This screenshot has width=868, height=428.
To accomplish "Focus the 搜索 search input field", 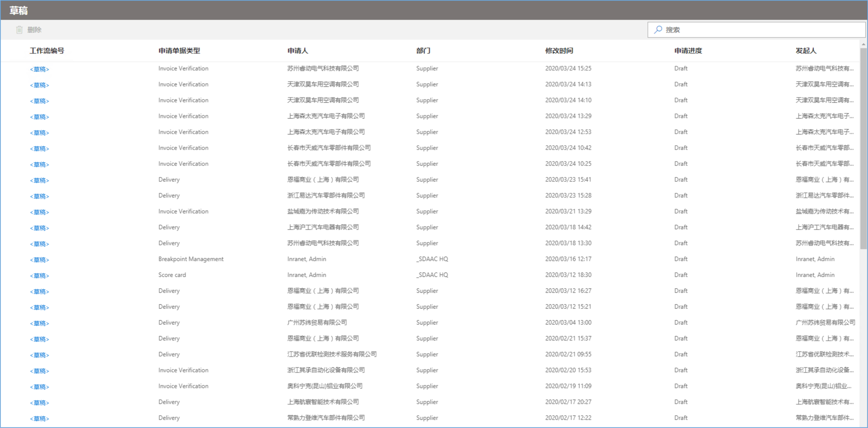I will click(x=756, y=30).
